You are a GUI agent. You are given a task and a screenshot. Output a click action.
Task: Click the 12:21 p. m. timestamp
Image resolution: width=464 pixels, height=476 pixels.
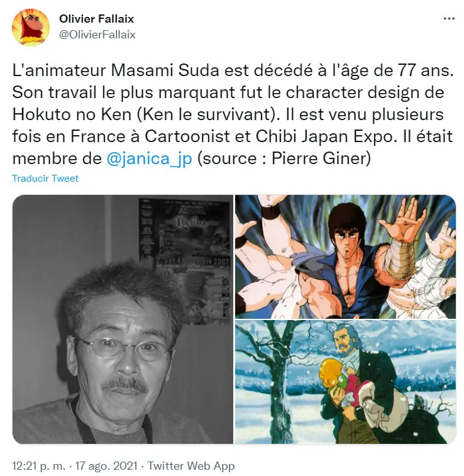(38, 466)
